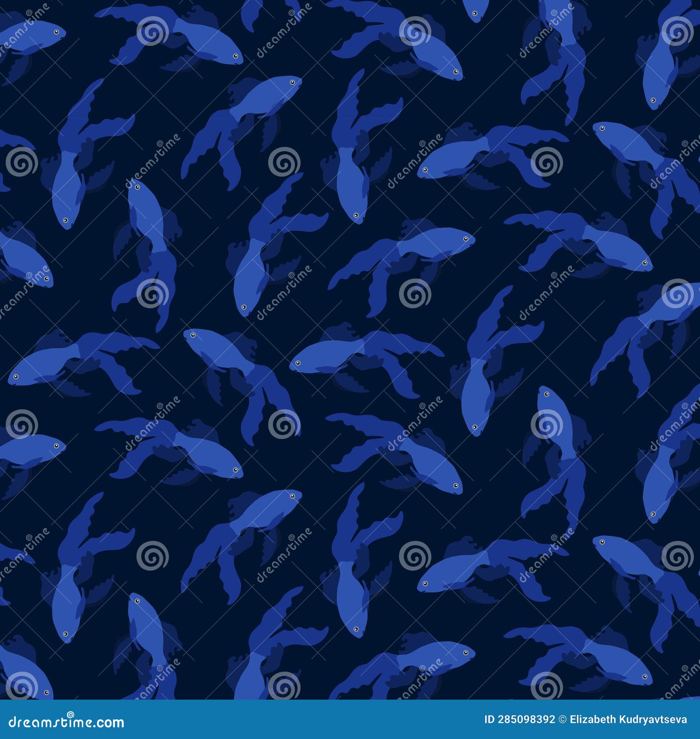Click the blue footer bar

[350, 724]
